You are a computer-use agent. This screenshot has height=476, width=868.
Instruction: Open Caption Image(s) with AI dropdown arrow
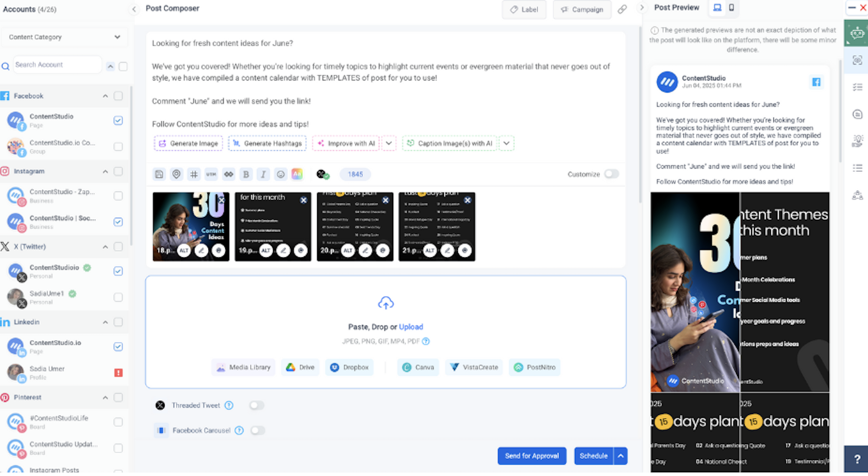pyautogui.click(x=506, y=143)
